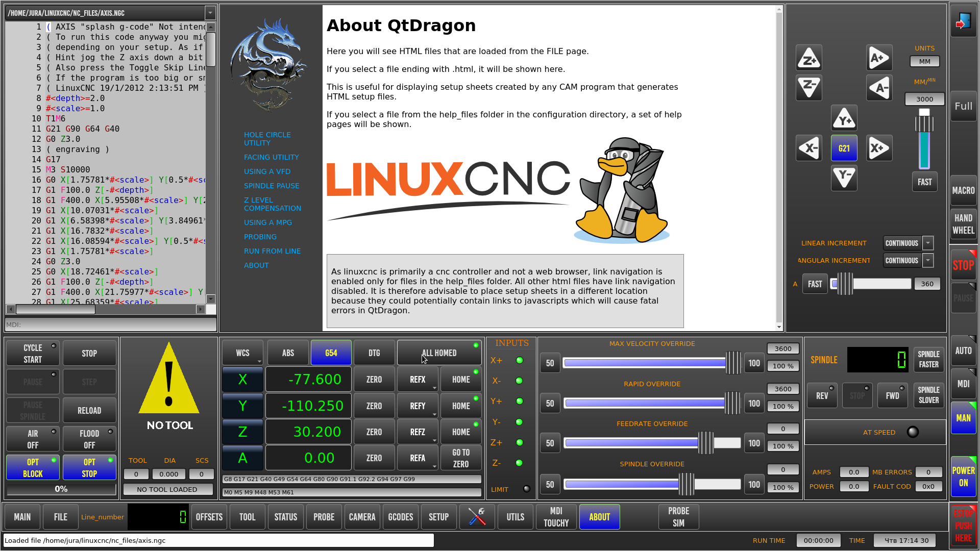Click the UNITS MM button
The width and height of the screenshot is (980, 551).
tap(924, 61)
